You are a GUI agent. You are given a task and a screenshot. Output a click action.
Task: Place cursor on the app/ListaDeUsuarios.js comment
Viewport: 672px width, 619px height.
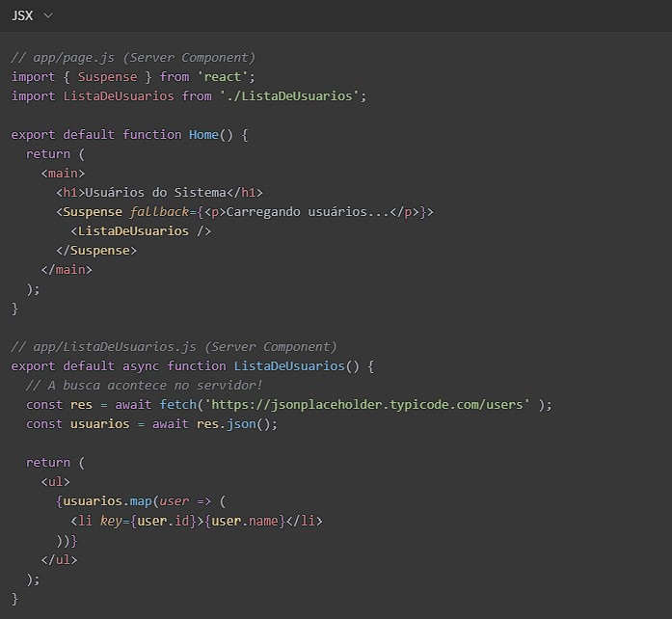[174, 346]
